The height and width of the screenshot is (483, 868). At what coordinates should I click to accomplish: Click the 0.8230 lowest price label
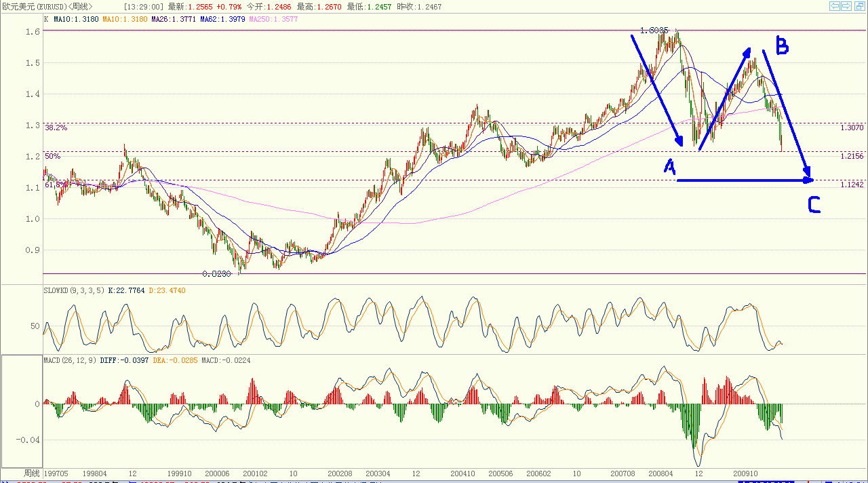217,274
